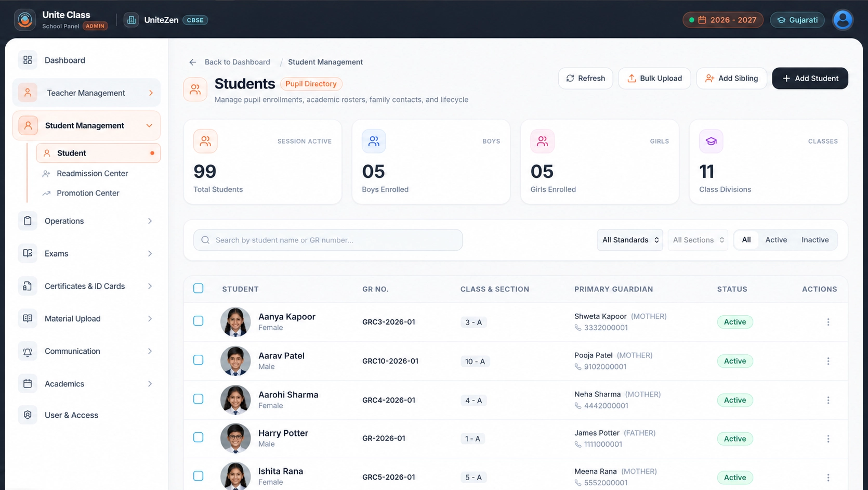Click the Material Upload icon
868x490 pixels.
28,318
